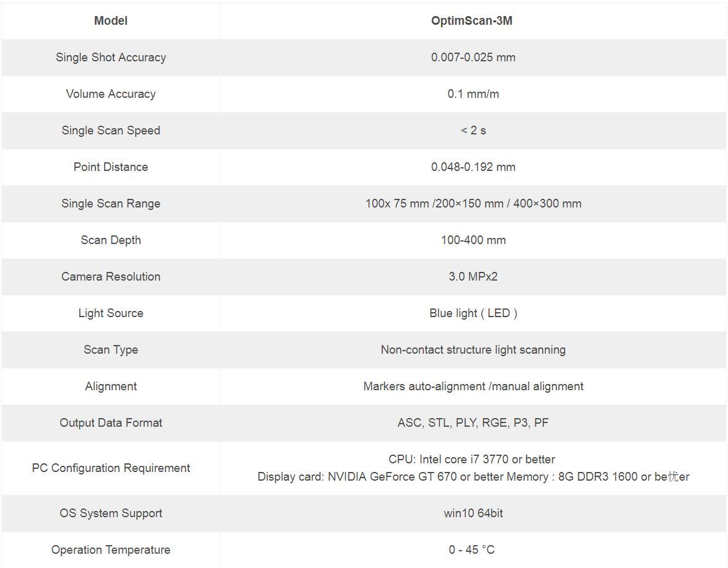Select the Point Distance value 0.048-0.192 mm

(x=473, y=167)
